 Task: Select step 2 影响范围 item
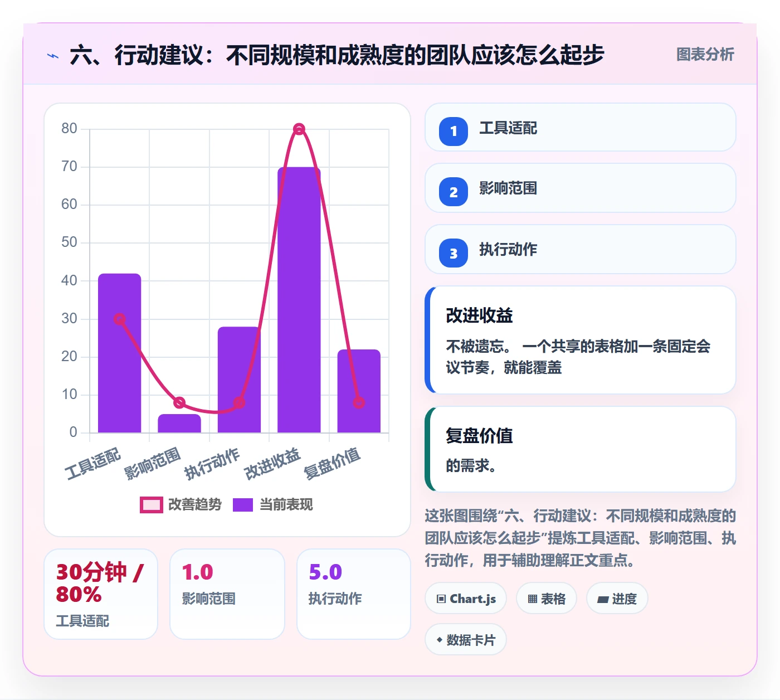580,188
